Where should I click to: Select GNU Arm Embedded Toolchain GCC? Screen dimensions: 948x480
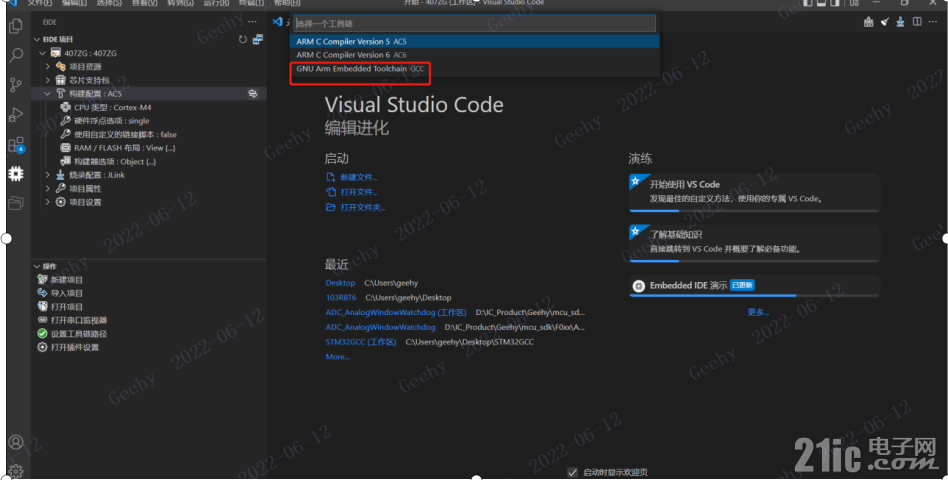475,69
